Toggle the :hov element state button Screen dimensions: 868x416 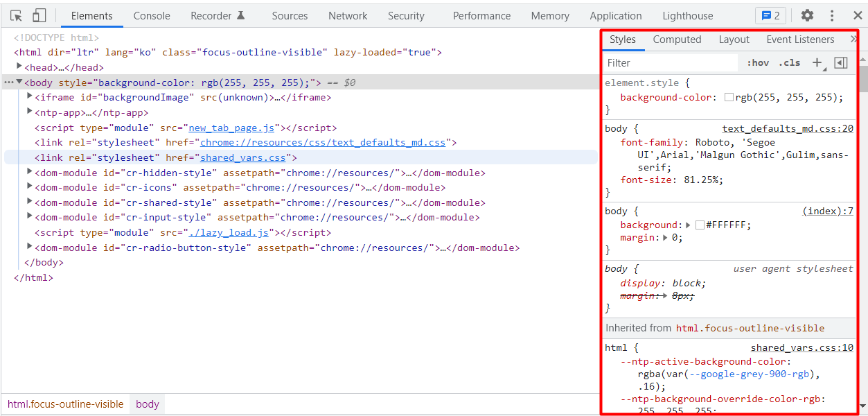(x=758, y=63)
